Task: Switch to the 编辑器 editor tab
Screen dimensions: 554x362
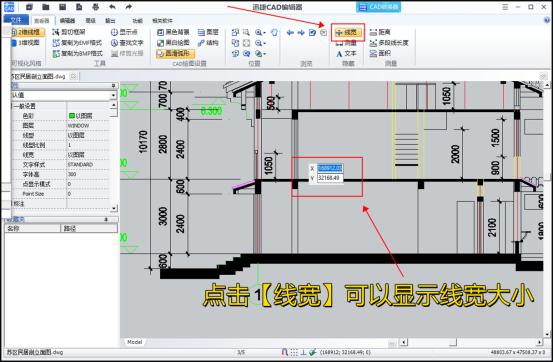Action: tap(67, 20)
